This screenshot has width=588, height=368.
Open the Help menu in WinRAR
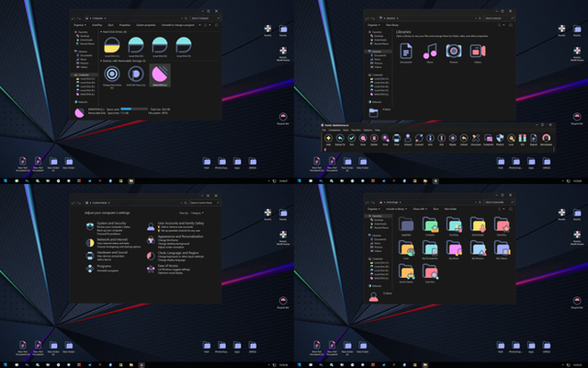[378, 131]
